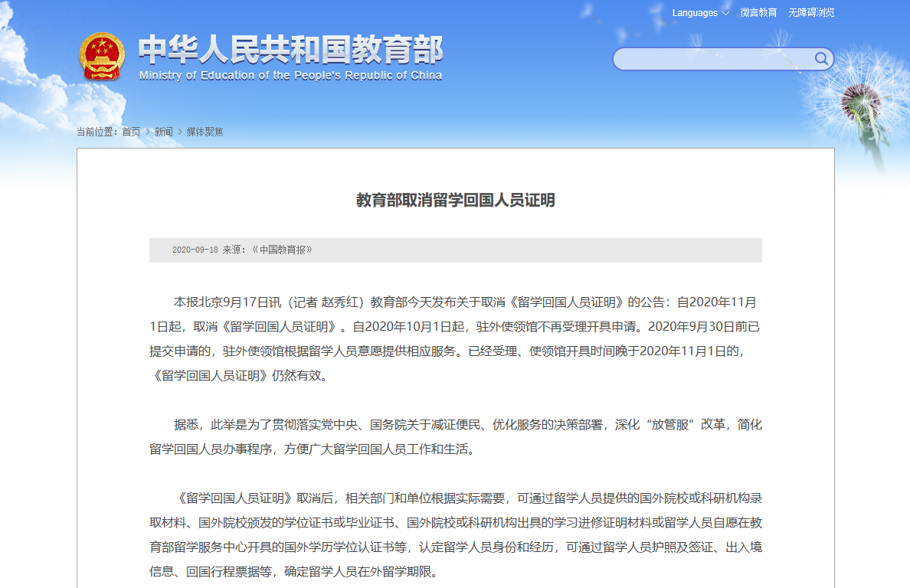Enable 无障碍浏览 accessible browsing
Screen dimensions: 910x588
coord(811,13)
